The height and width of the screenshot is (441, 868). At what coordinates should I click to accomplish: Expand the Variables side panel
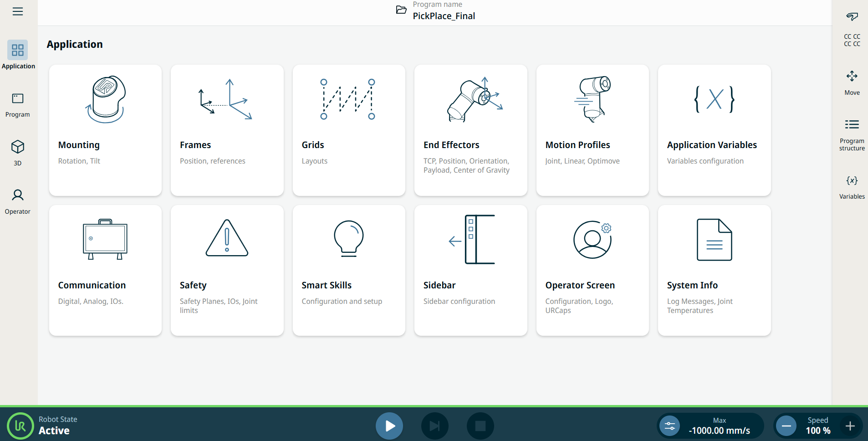(x=852, y=187)
